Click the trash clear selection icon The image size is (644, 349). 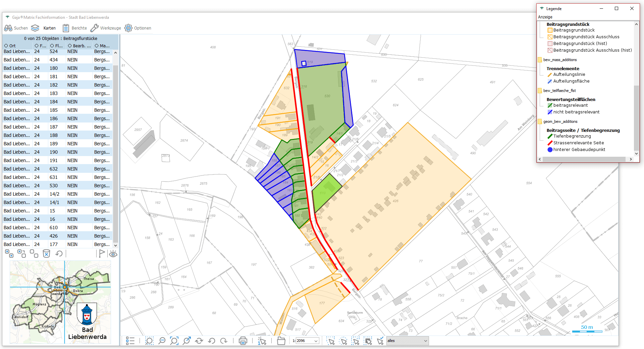click(46, 254)
